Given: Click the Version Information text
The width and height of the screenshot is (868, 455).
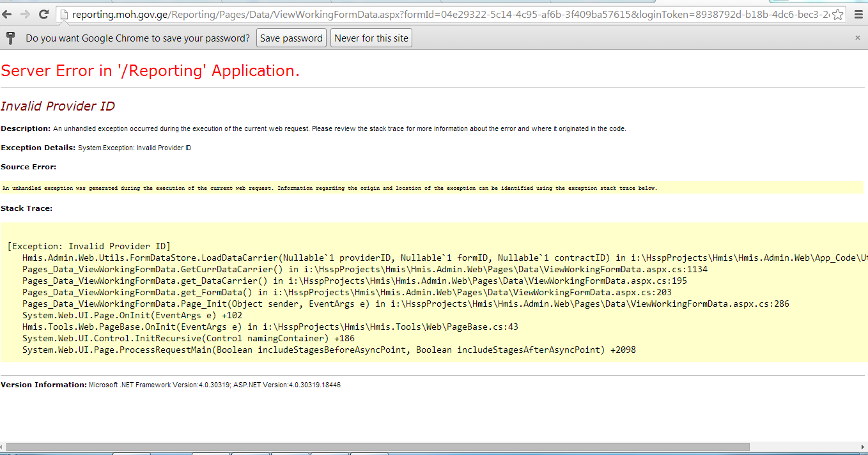Looking at the screenshot, I should [43, 385].
